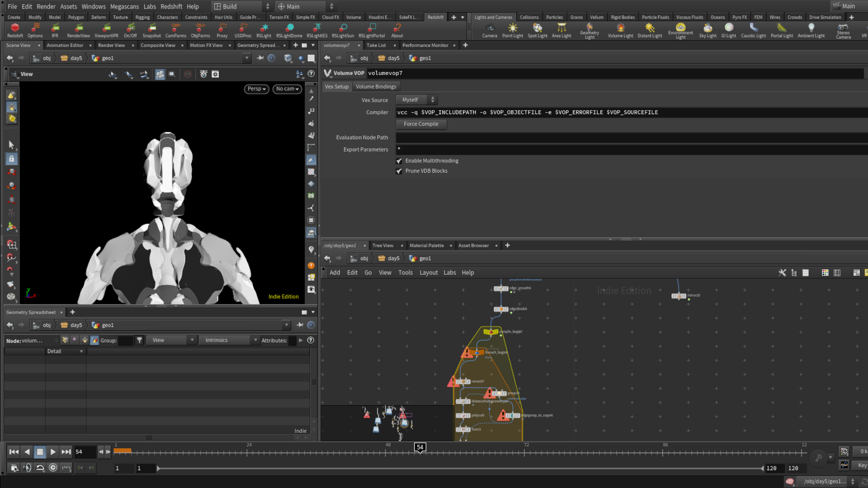Click the Force Compile button

(421, 124)
